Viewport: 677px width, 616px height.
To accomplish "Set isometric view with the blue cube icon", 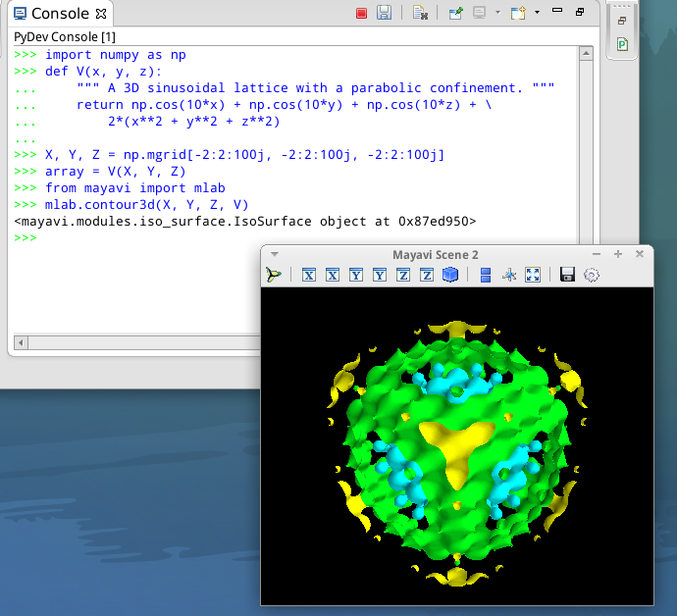I will tap(450, 275).
